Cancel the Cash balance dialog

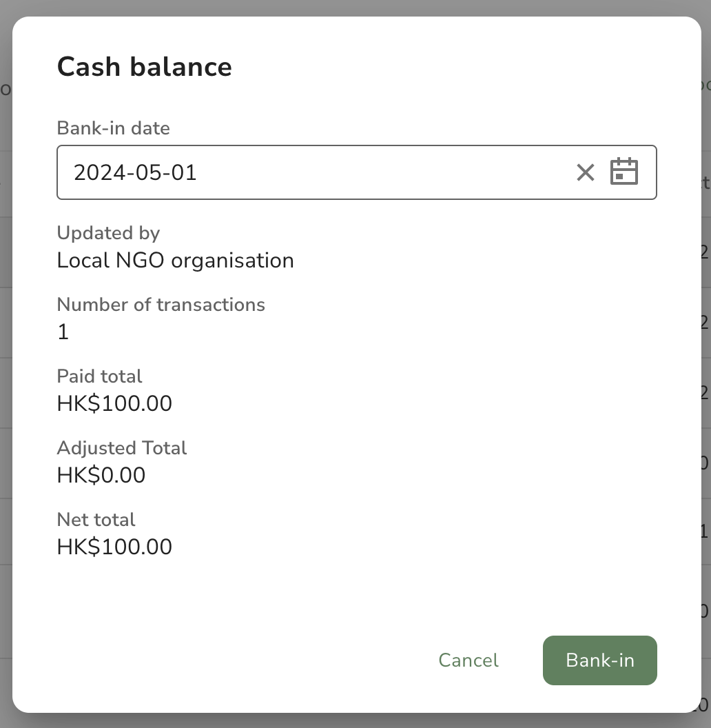(468, 660)
